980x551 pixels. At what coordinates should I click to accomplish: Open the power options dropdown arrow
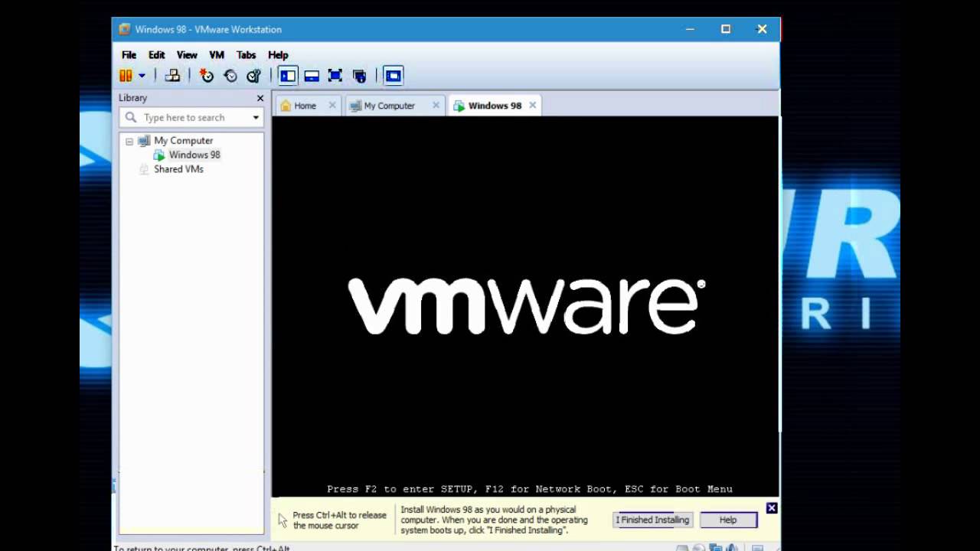tap(142, 76)
